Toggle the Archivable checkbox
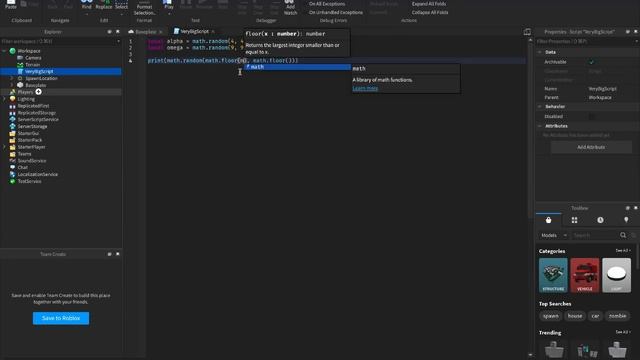The image size is (640, 360). pyautogui.click(x=591, y=62)
